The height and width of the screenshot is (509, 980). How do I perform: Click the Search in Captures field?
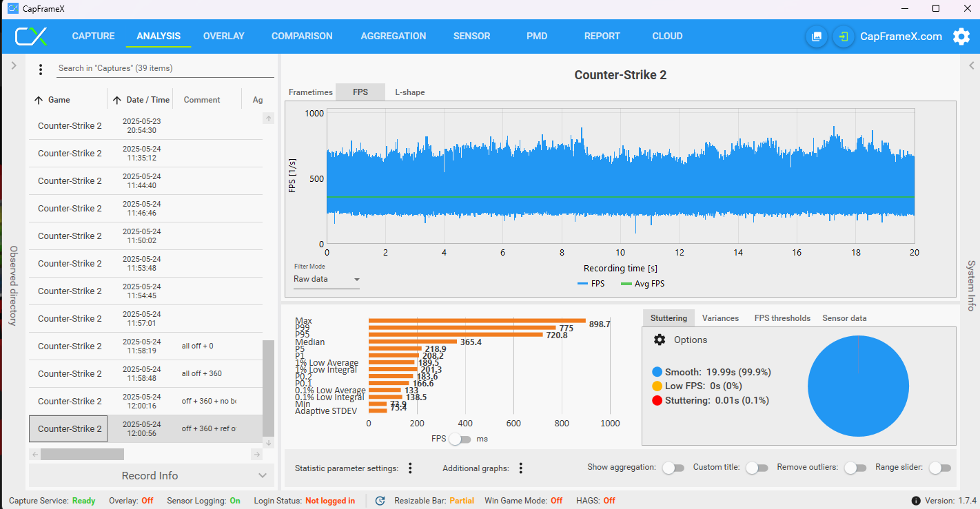tap(164, 68)
